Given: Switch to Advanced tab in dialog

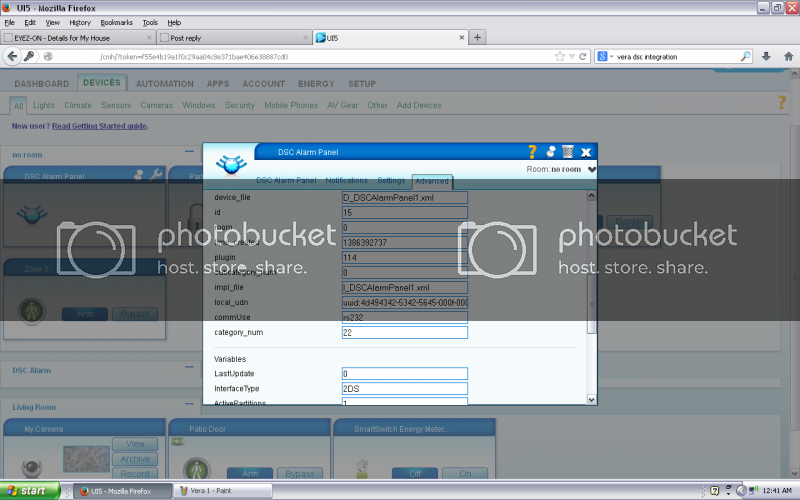Looking at the screenshot, I should tap(432, 181).
